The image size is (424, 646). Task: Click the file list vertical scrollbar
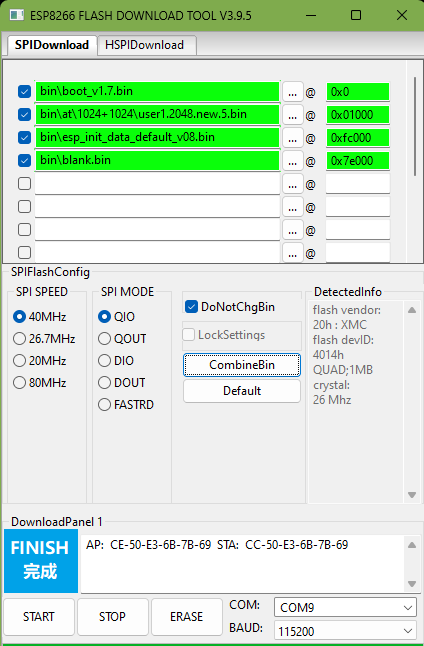(415, 126)
